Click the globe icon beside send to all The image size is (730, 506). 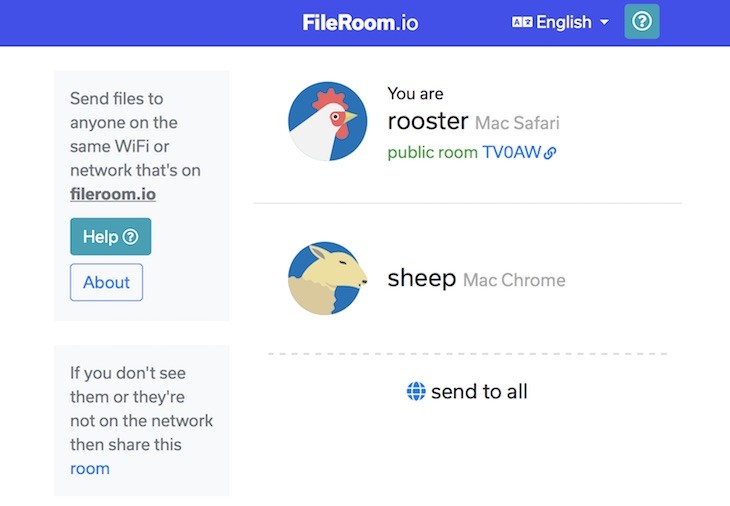[416, 391]
